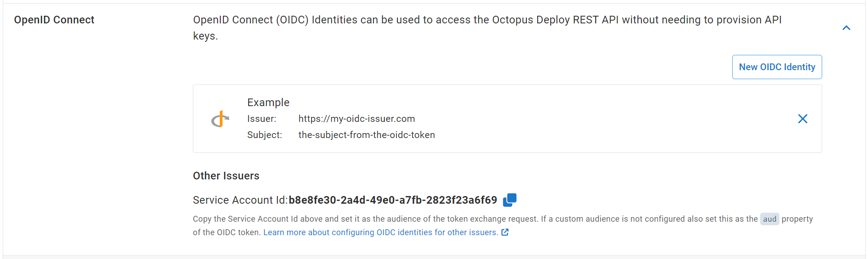Viewport: 868px width, 259px height.
Task: Copy the Service Account Id to clipboard
Action: (510, 200)
